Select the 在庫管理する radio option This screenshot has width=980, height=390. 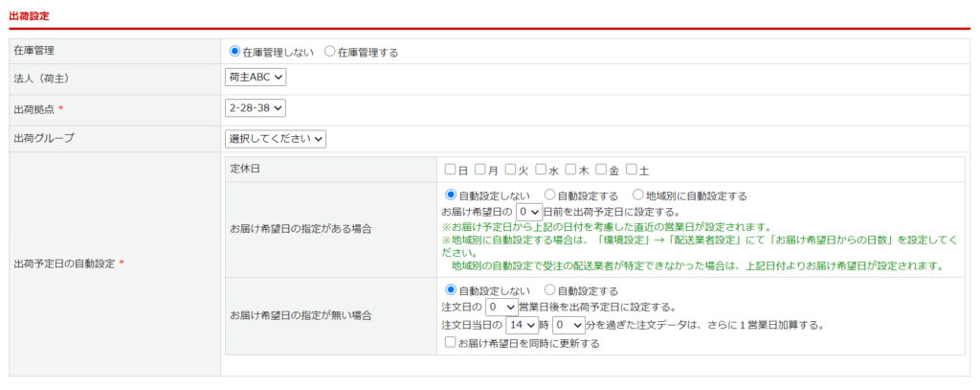pyautogui.click(x=330, y=52)
